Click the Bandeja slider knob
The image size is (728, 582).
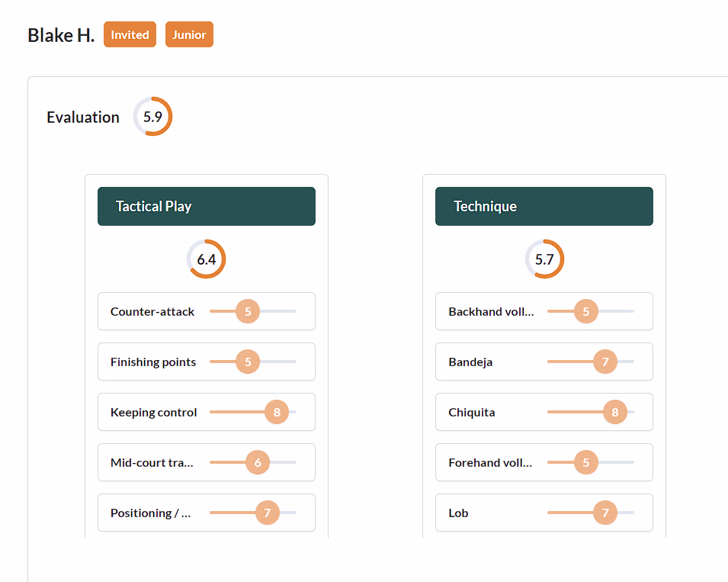point(605,362)
